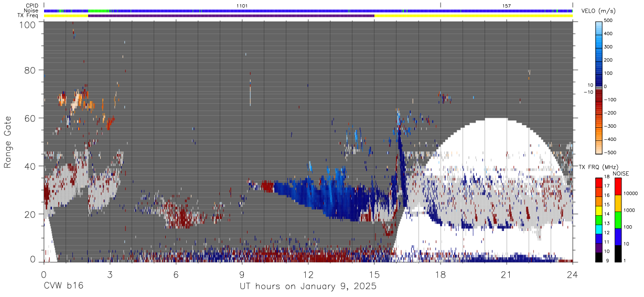
Task: Click the CVW b16 radar beam label
Action: coord(63,286)
